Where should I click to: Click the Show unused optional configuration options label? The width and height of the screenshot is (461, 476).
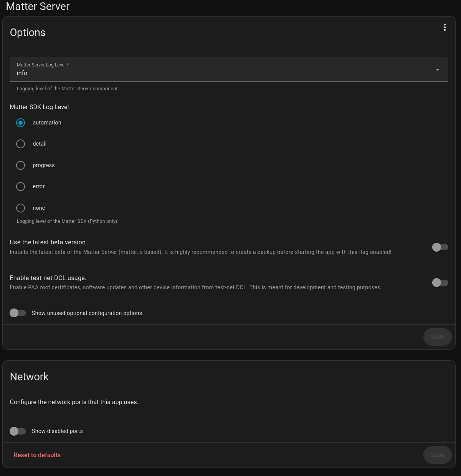point(87,313)
